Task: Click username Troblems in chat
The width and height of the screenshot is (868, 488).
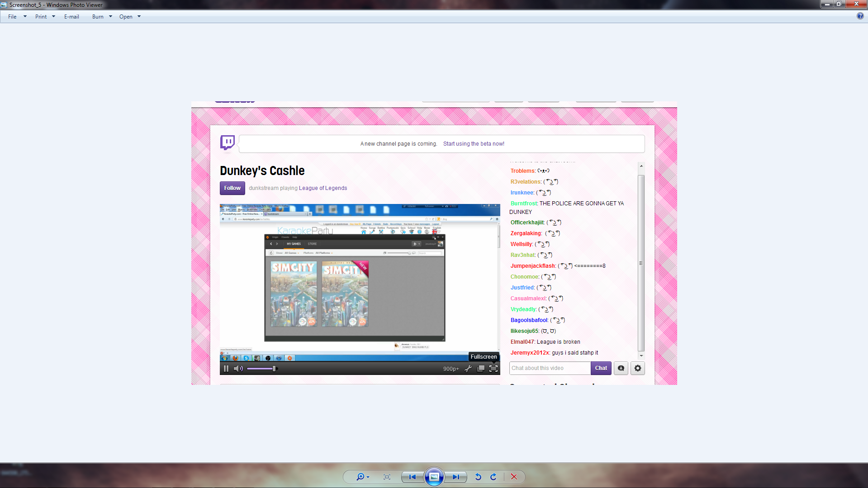Action: 523,171
